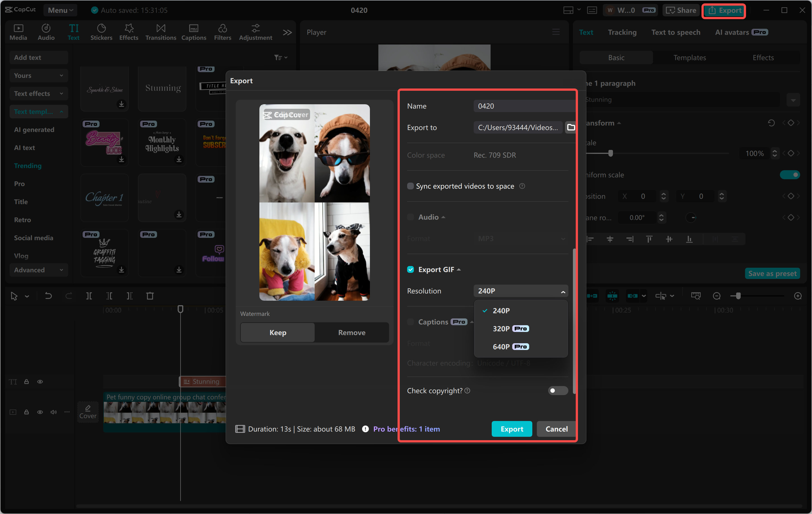Open the Filters panel
The width and height of the screenshot is (812, 514).
(x=222, y=32)
